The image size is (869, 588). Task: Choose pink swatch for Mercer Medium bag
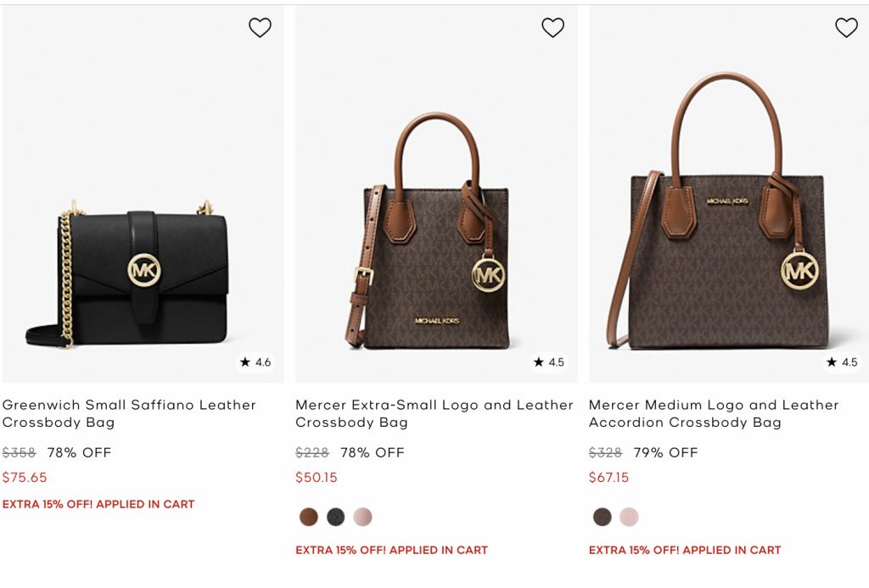[x=629, y=517]
